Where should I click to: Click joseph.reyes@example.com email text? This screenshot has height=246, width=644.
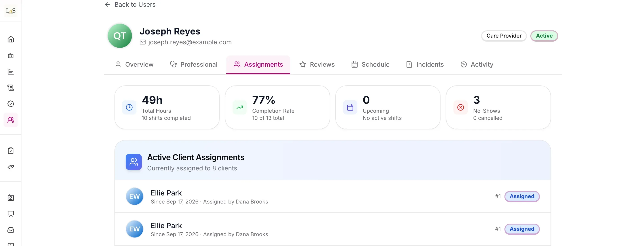click(x=190, y=42)
